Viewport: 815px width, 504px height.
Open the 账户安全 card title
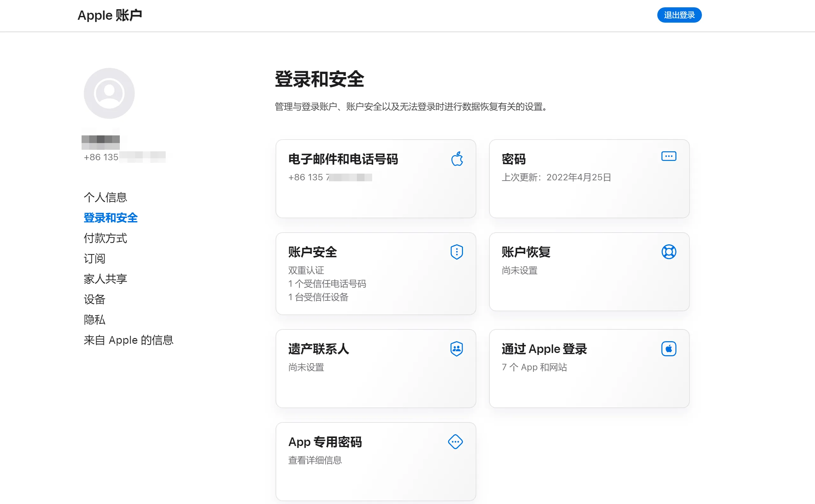pyautogui.click(x=313, y=252)
